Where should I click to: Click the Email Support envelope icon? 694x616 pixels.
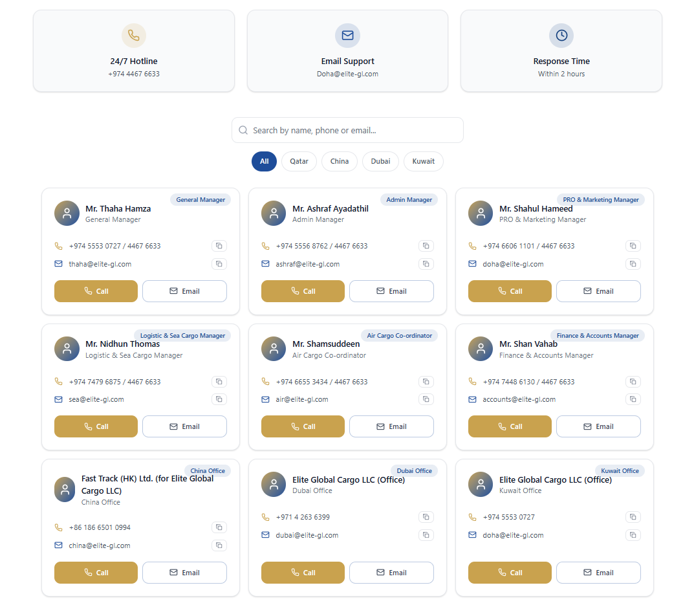(x=347, y=36)
